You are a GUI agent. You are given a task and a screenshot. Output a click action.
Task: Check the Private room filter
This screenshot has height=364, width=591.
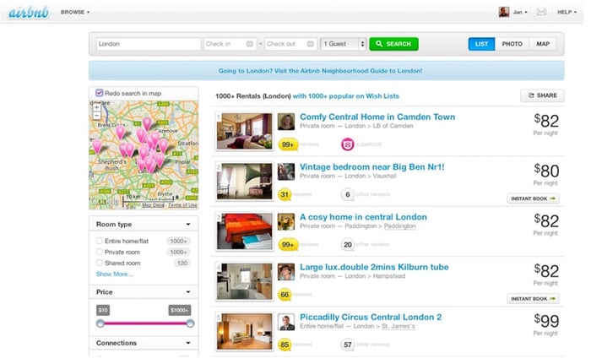(99, 252)
